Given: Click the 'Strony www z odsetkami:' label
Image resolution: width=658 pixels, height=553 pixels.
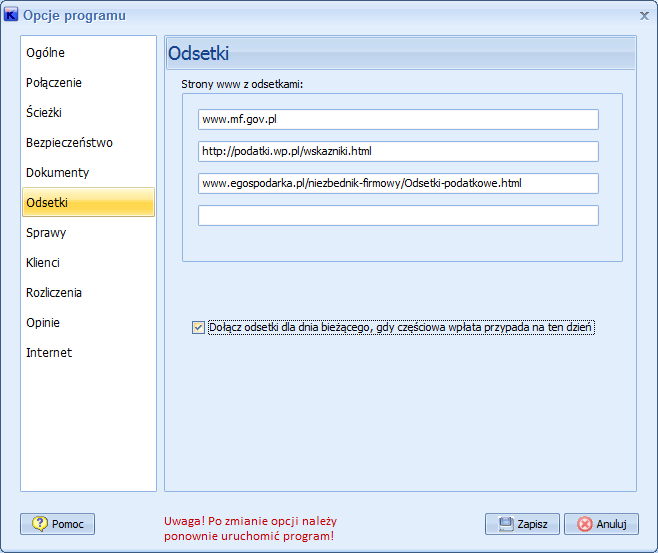Looking at the screenshot, I should pyautogui.click(x=242, y=84).
